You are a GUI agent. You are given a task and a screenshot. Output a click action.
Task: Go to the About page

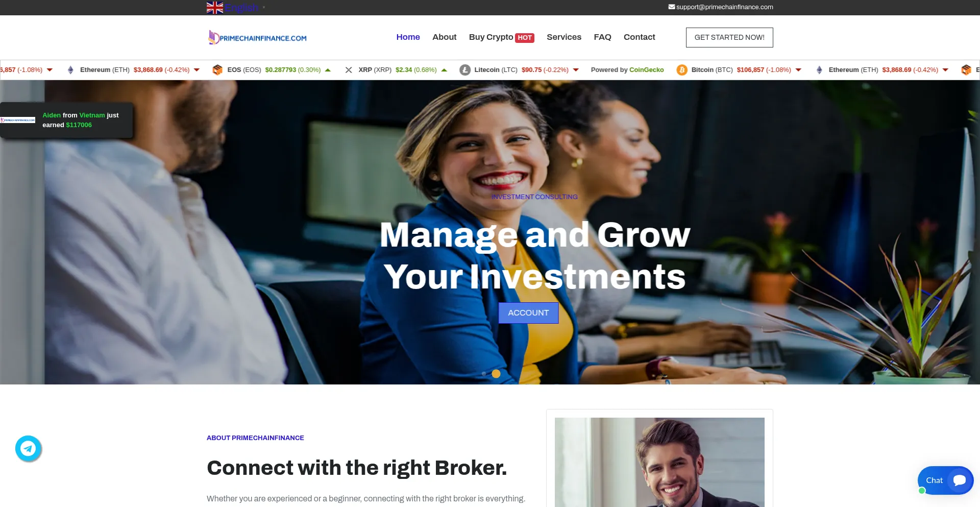click(x=444, y=37)
